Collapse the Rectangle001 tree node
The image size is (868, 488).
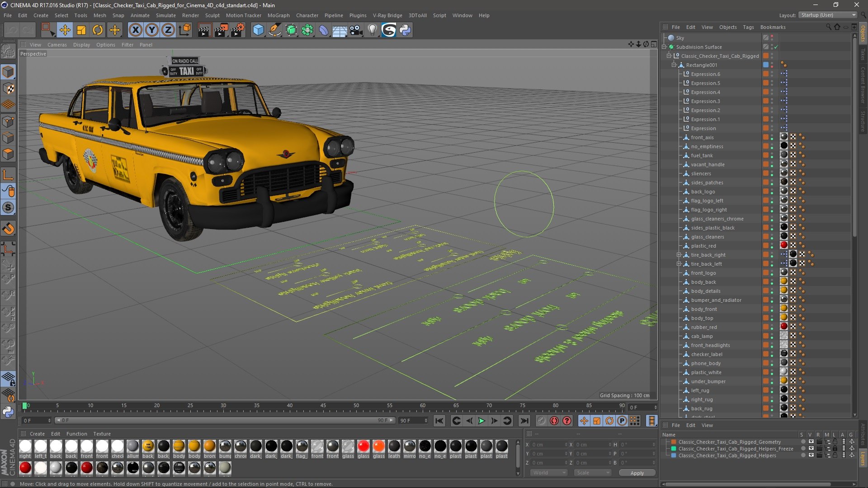click(674, 65)
